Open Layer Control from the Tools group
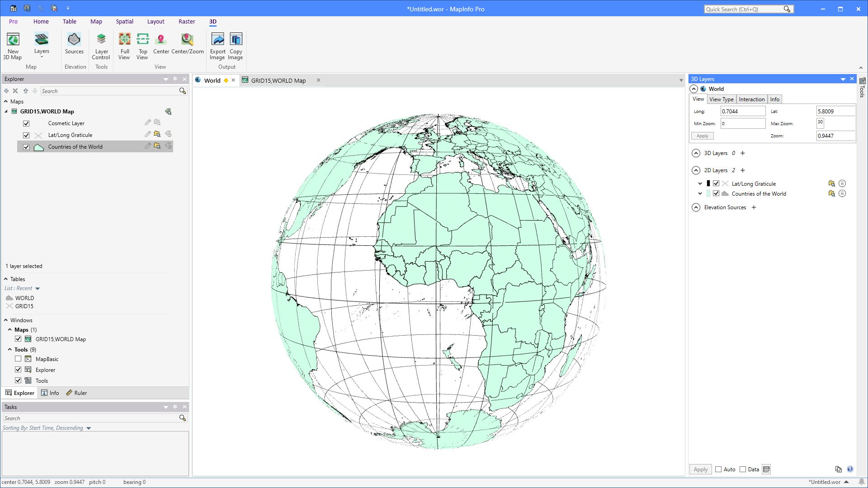This screenshot has height=488, width=868. [x=101, y=45]
